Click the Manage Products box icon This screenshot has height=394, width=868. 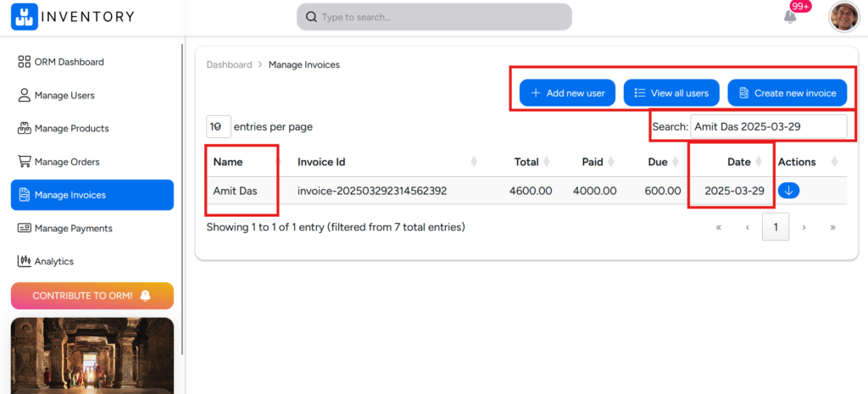(x=25, y=129)
